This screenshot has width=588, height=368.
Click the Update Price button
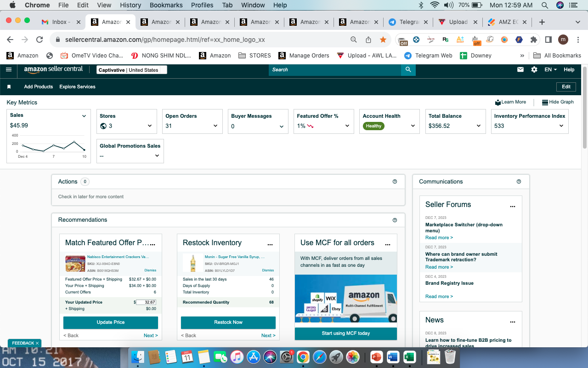pos(111,322)
